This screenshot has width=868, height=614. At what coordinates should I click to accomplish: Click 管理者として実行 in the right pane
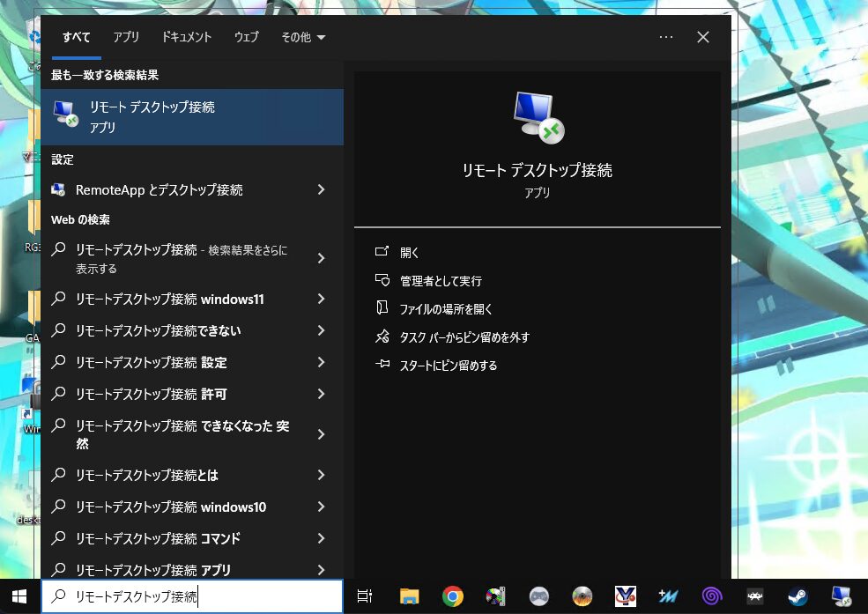[x=441, y=281]
